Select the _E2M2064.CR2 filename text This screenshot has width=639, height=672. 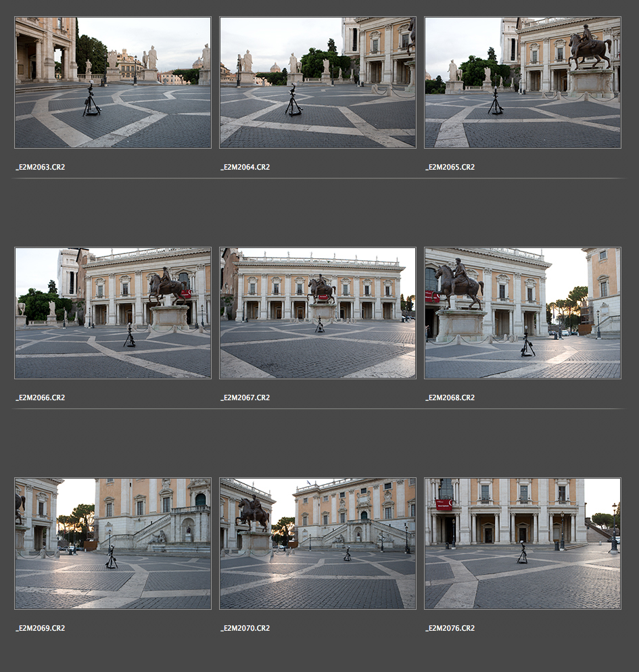(x=245, y=167)
